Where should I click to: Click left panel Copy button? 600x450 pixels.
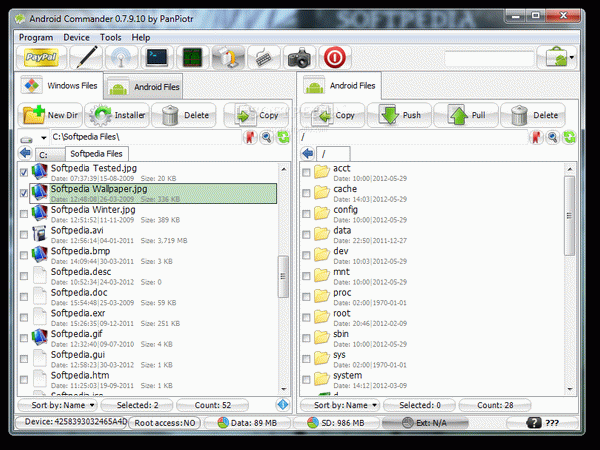(256, 115)
